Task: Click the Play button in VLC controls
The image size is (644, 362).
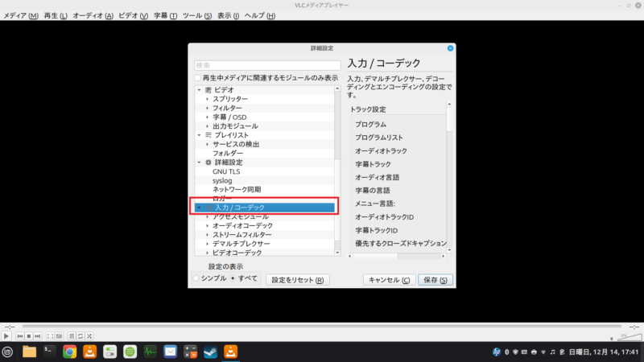Action: tap(6, 335)
